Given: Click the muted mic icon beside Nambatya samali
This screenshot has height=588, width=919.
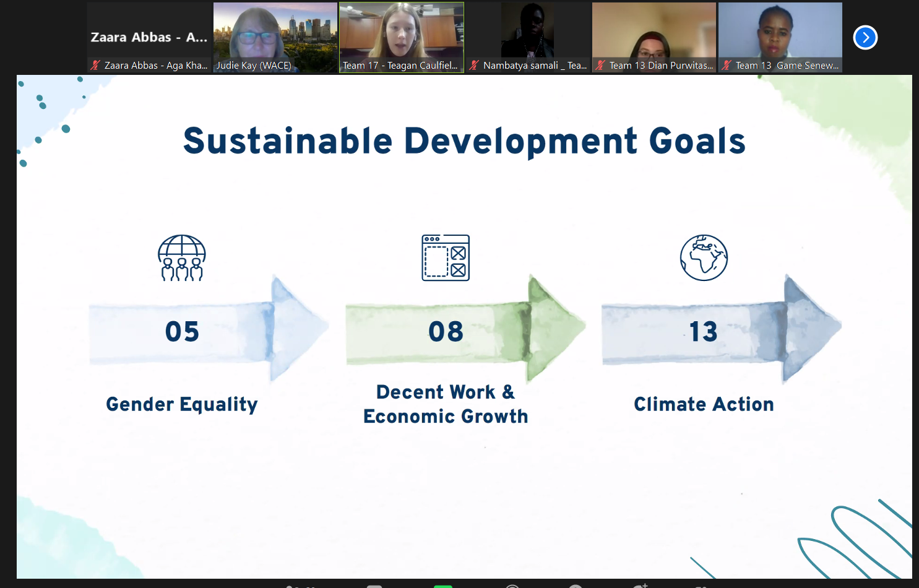Looking at the screenshot, I should pos(474,65).
